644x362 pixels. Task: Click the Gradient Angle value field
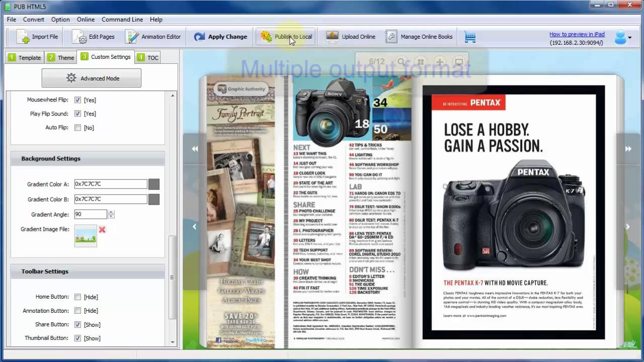[x=91, y=214]
